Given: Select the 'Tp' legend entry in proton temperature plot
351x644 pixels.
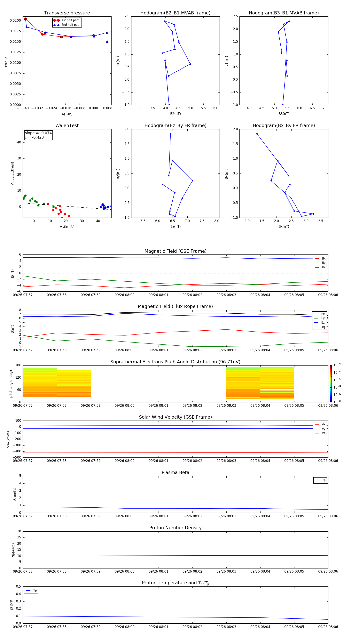Looking at the screenshot, I should (x=31, y=591).
